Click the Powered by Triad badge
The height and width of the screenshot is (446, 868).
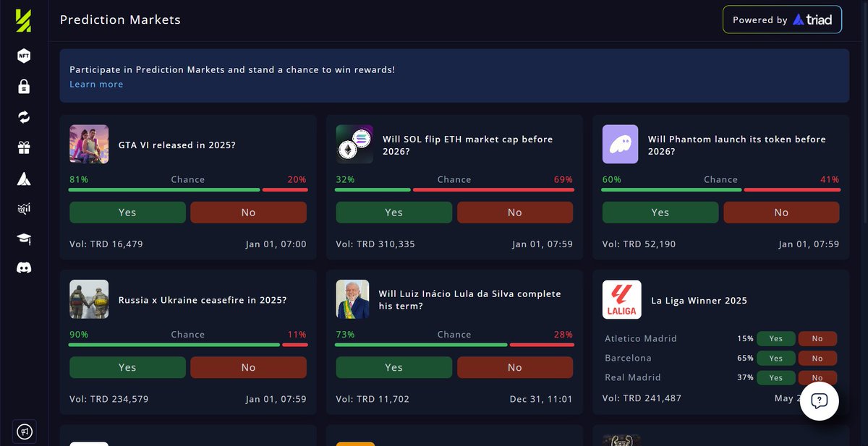[782, 20]
